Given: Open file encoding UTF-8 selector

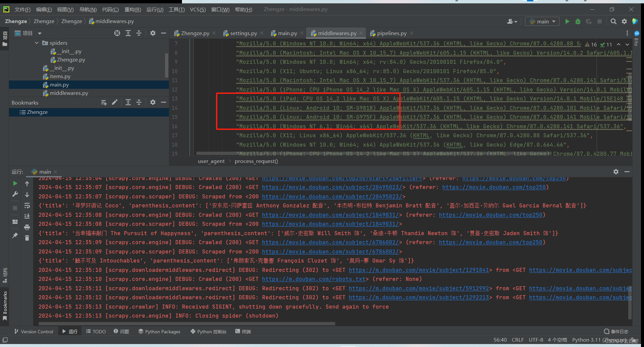Looking at the screenshot, I should click(x=536, y=340).
